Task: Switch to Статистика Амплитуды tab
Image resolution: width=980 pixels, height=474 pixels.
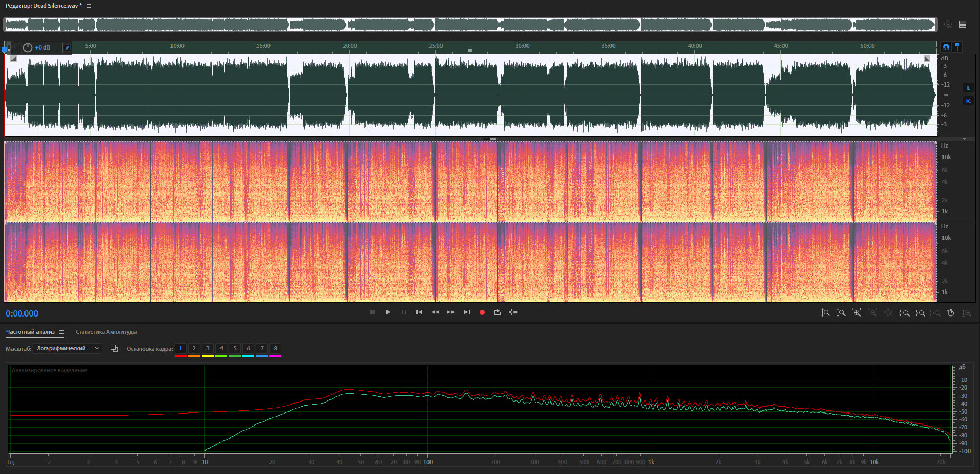Action: tap(106, 332)
